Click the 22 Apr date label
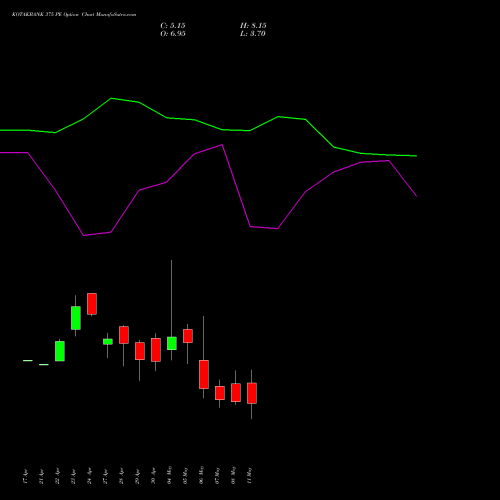 pyautogui.click(x=58, y=476)
